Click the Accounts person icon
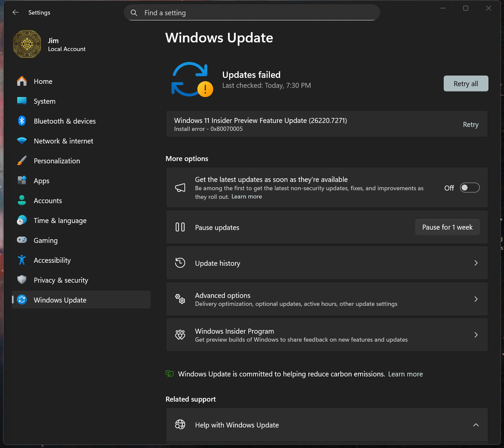The width and height of the screenshot is (504, 448). (22, 200)
